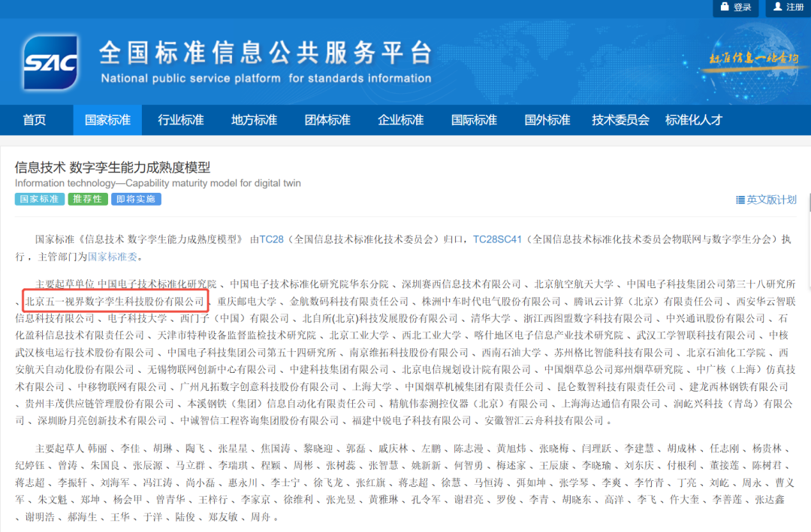Click 北京航空航天大学 in the drafting units

pos(574,284)
